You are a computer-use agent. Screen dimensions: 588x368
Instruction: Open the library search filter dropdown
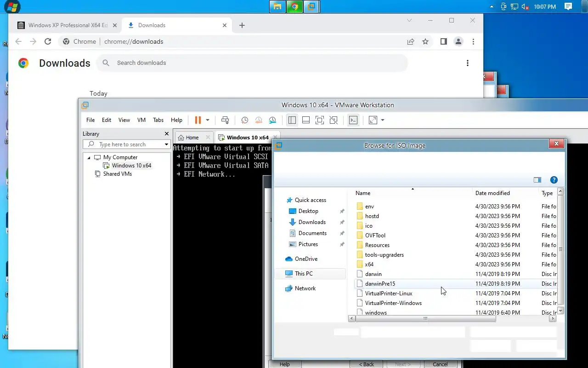[x=166, y=144]
